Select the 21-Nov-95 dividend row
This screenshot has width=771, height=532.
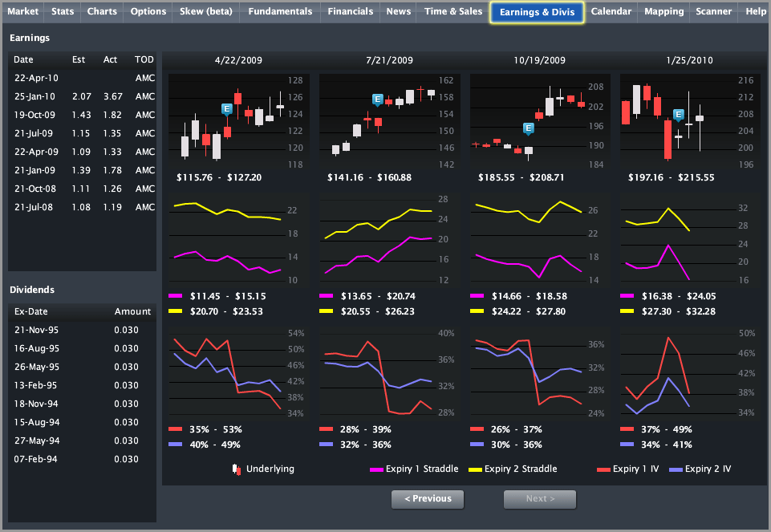pyautogui.click(x=82, y=330)
